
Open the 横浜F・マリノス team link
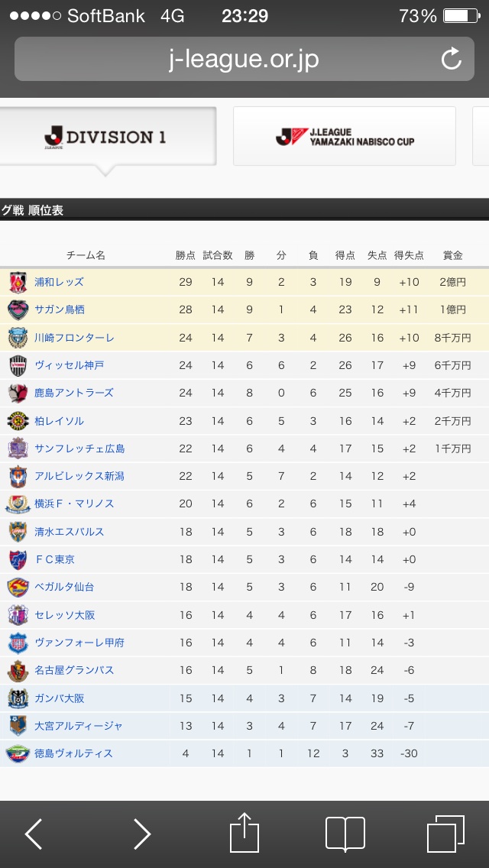click(74, 504)
